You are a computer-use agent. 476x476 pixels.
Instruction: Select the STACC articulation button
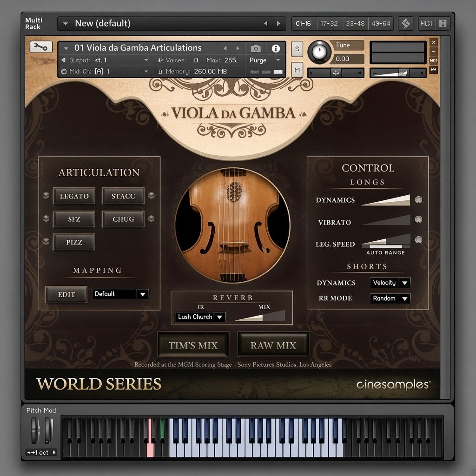coord(123,196)
